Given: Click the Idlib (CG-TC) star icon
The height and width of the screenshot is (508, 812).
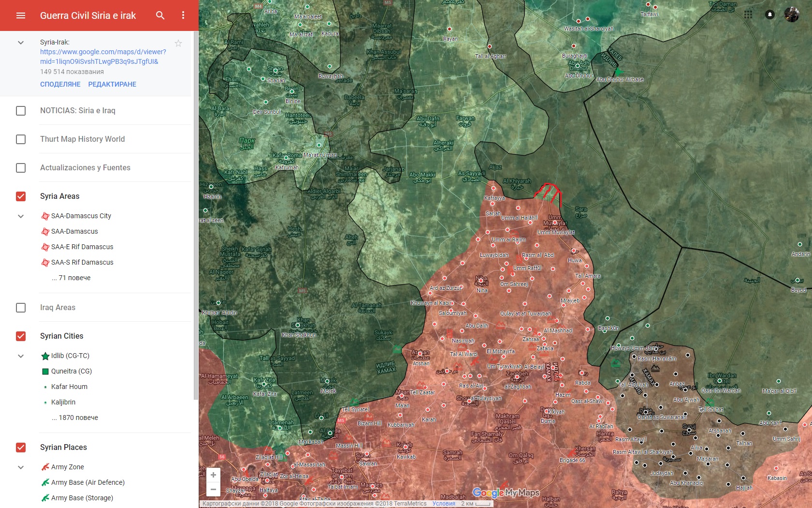Looking at the screenshot, I should pyautogui.click(x=45, y=356).
